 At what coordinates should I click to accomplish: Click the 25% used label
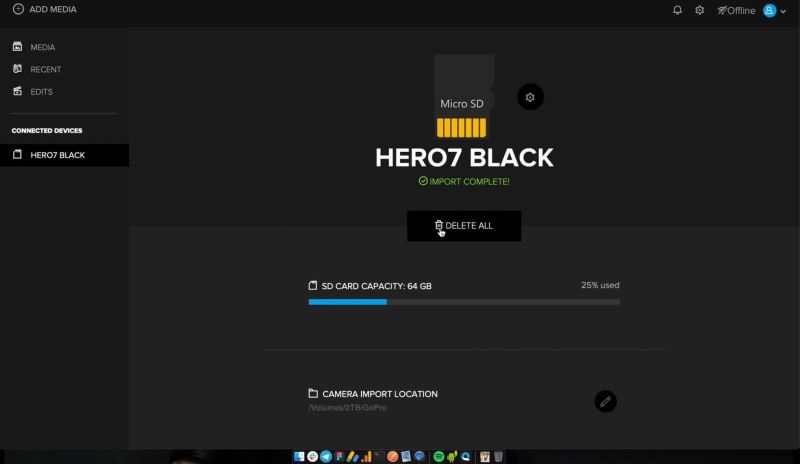click(600, 285)
